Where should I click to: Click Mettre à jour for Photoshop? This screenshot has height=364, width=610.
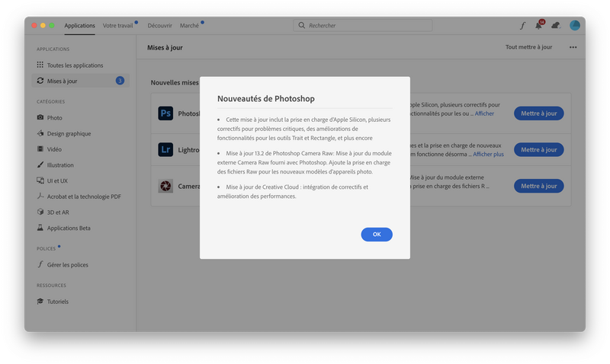(x=539, y=113)
